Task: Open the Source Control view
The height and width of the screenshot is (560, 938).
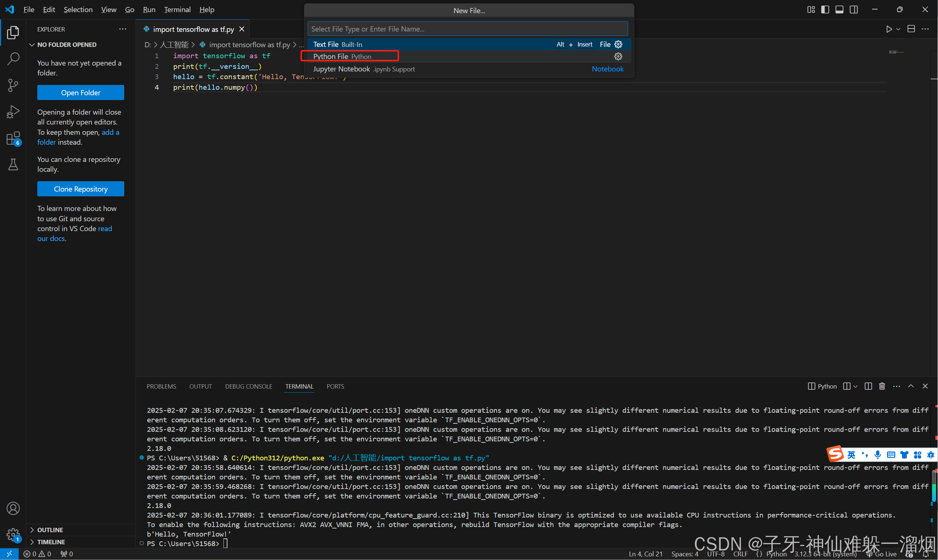Action: tap(13, 85)
